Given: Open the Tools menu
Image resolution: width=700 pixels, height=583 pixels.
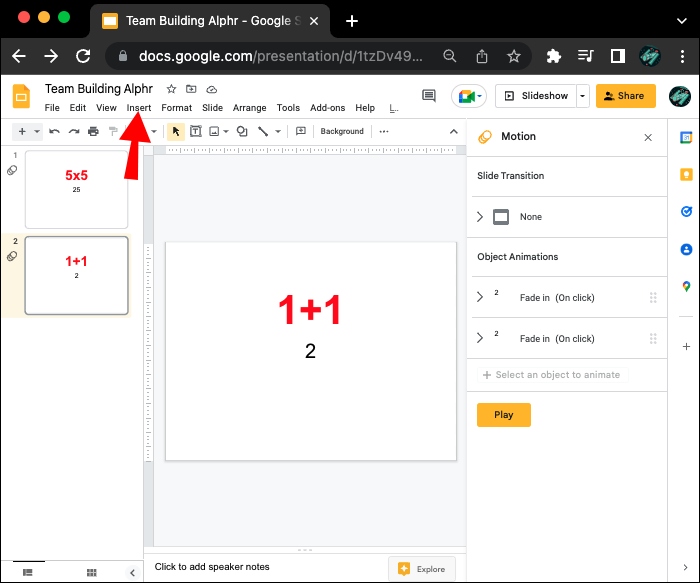Looking at the screenshot, I should click(288, 108).
